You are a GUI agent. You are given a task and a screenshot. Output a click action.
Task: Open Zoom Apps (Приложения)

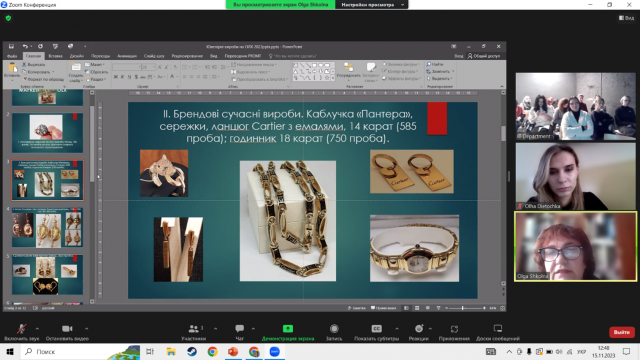pos(454,332)
